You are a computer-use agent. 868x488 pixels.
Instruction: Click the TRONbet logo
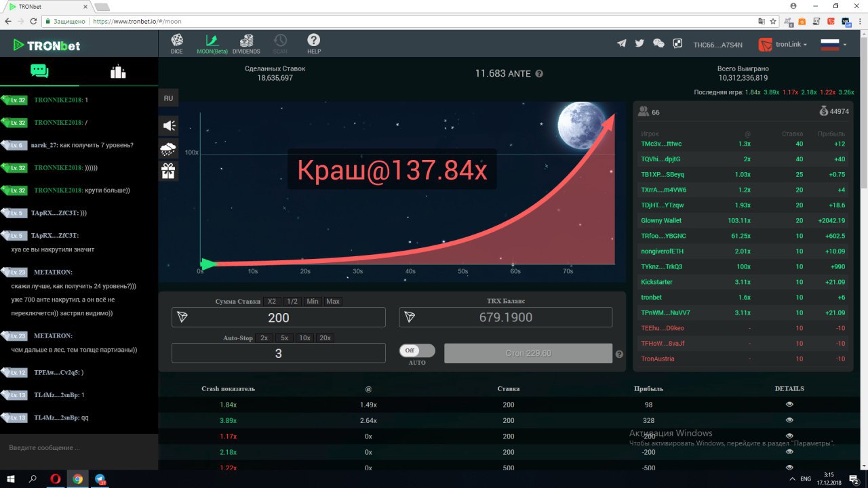[47, 45]
